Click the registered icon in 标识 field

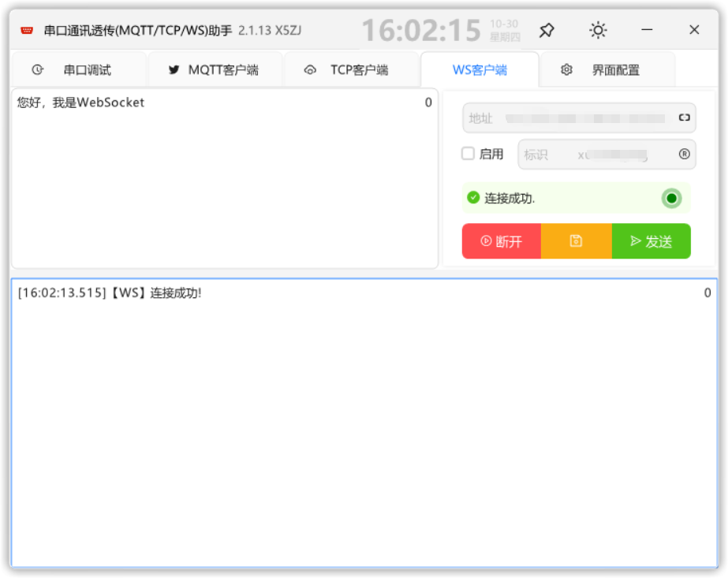click(x=684, y=154)
